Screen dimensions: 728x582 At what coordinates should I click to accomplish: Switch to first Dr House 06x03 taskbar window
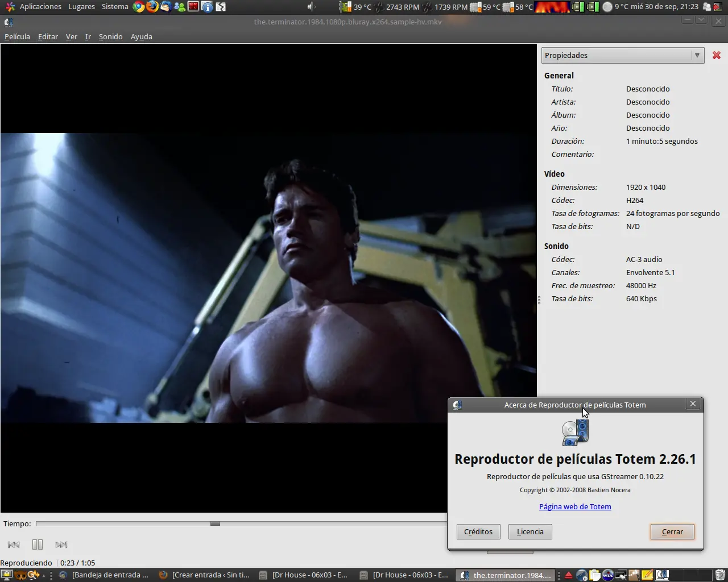(x=304, y=575)
